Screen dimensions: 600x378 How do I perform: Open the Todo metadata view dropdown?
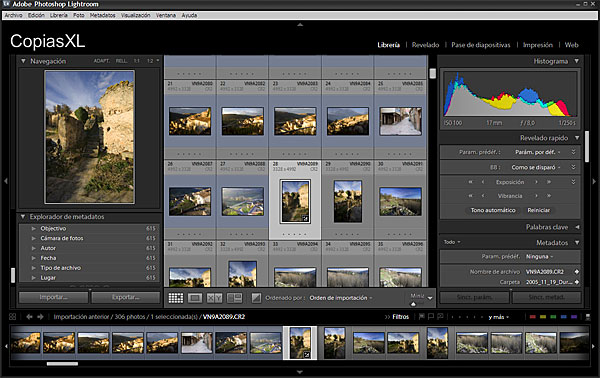452,242
